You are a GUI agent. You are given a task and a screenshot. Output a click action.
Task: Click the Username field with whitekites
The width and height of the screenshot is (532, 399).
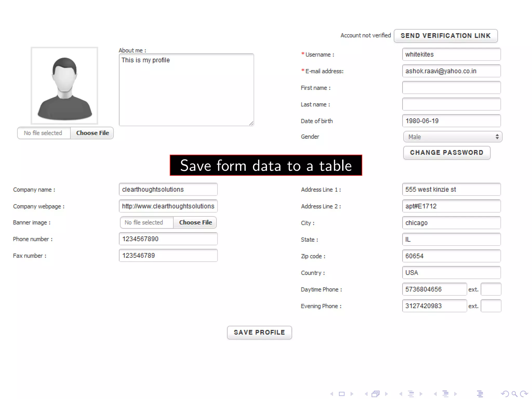coord(451,54)
